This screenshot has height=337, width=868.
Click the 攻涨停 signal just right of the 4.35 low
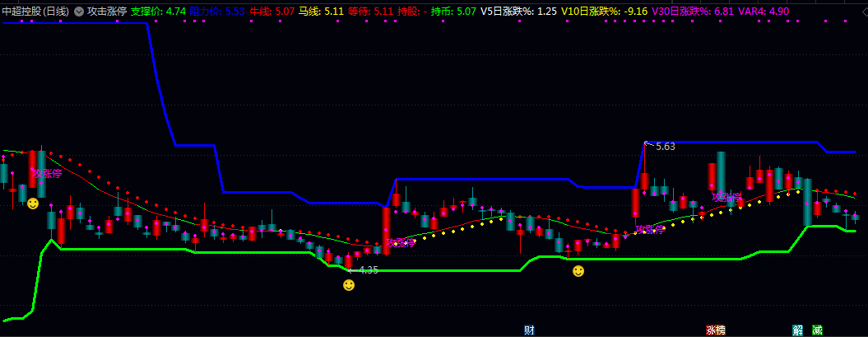(x=400, y=242)
